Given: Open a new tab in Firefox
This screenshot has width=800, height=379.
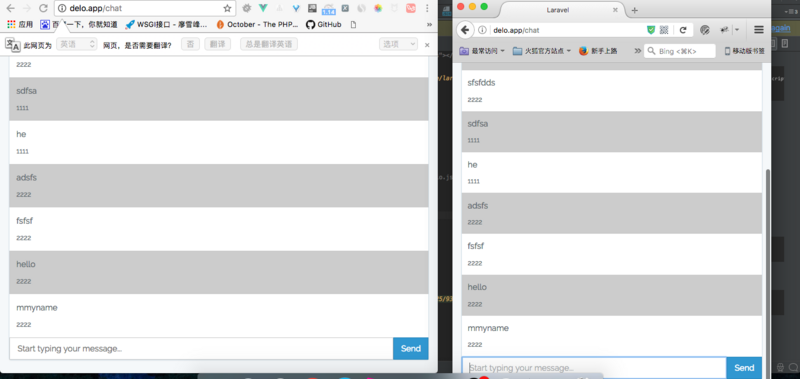Looking at the screenshot, I should point(635,10).
